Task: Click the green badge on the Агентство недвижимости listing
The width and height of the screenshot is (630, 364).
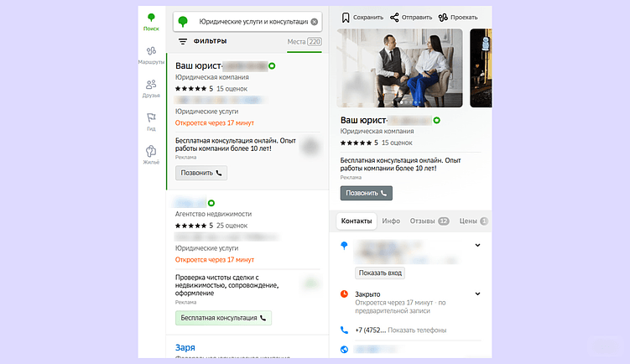Action: pyautogui.click(x=211, y=203)
